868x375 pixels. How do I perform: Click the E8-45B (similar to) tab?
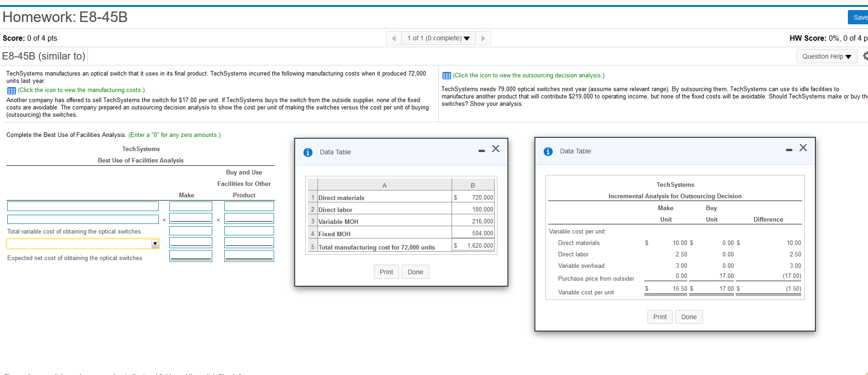pyautogui.click(x=43, y=56)
